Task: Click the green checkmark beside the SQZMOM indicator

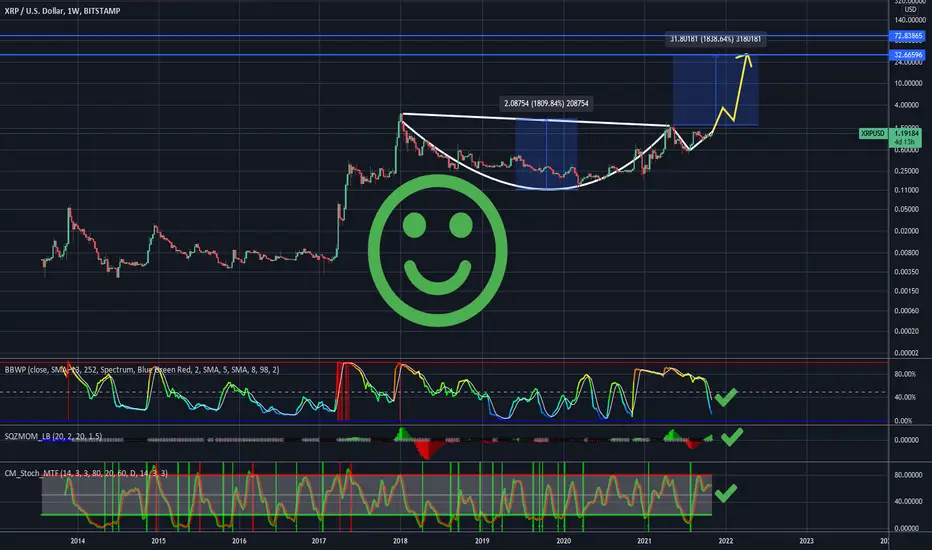Action: coord(732,437)
